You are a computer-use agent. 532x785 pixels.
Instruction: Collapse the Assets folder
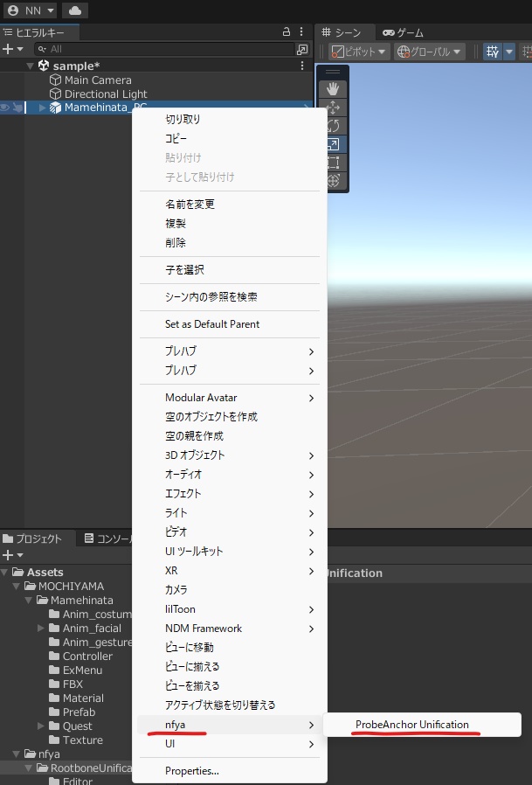(4, 573)
